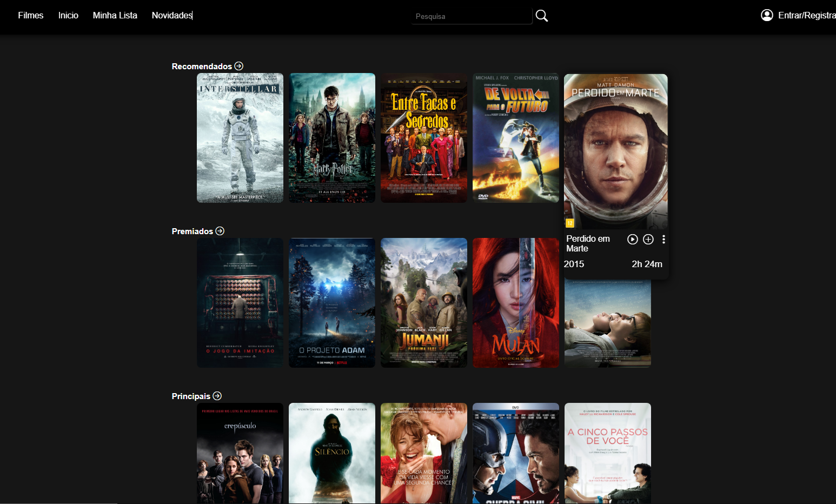This screenshot has width=836, height=504.
Task: Open the Interstellar poster
Action: [240, 137]
